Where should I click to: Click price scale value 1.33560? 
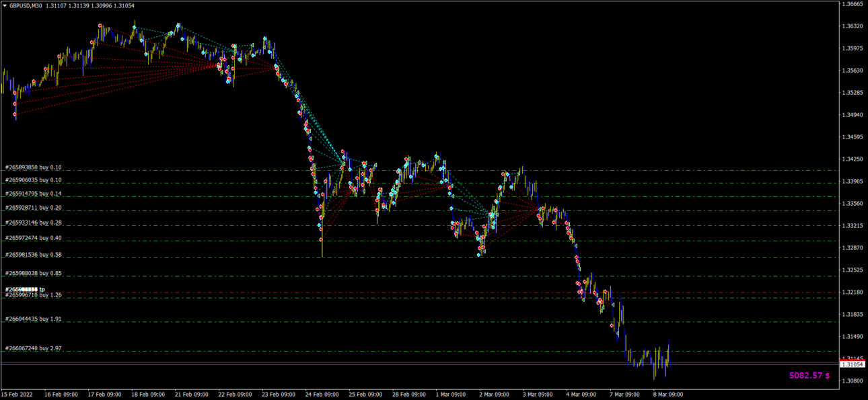coord(852,204)
